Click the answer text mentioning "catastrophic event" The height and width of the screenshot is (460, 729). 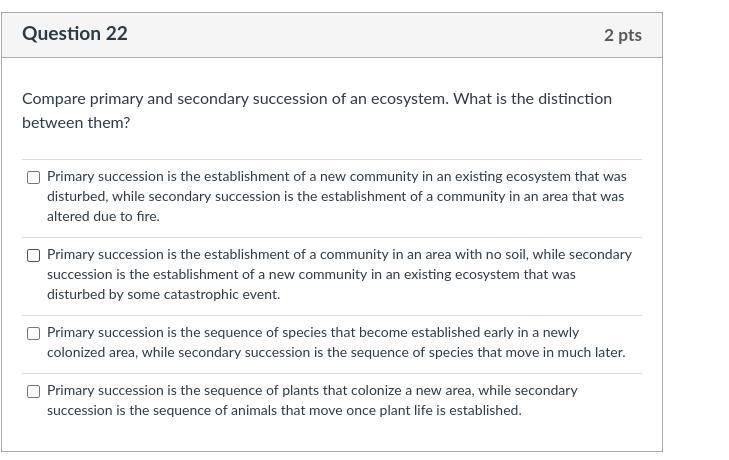[339, 274]
